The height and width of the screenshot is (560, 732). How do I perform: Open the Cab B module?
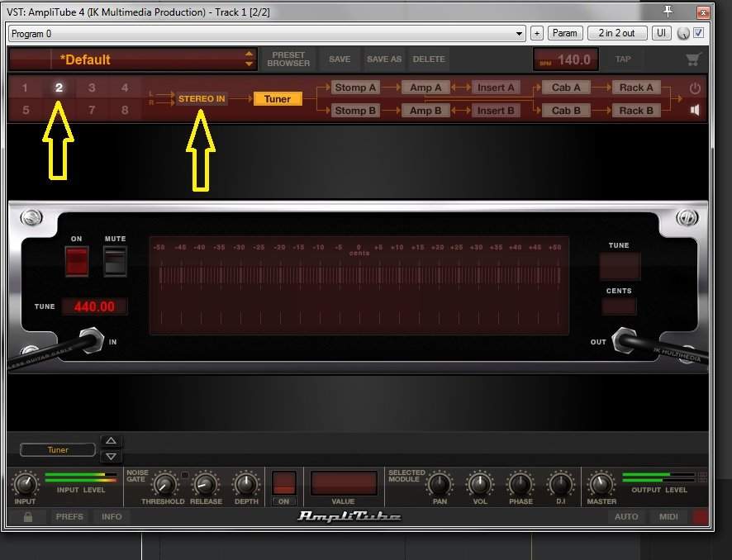(x=566, y=111)
